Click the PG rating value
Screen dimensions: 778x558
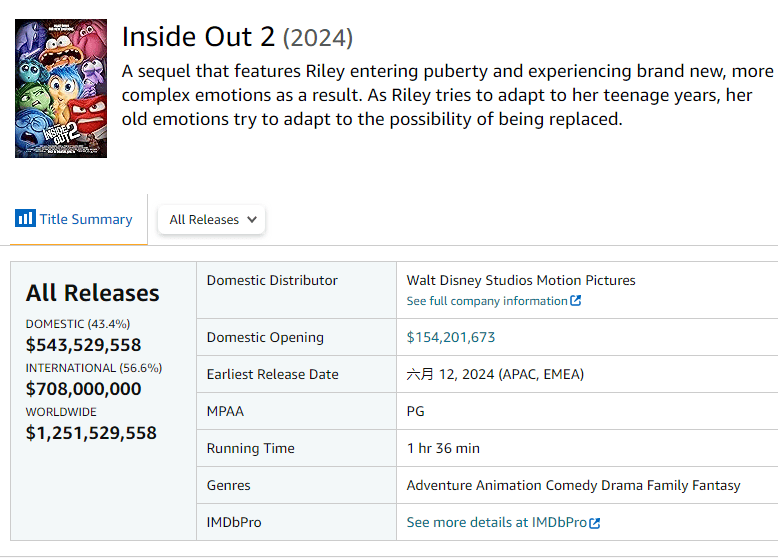(415, 411)
